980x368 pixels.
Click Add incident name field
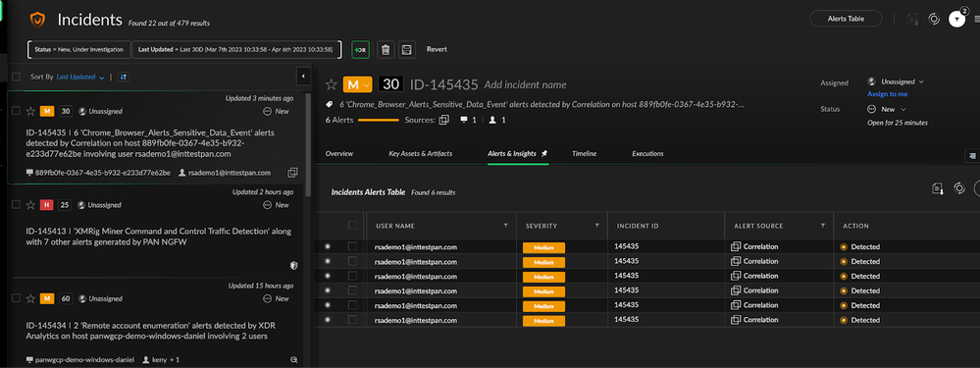click(x=525, y=85)
